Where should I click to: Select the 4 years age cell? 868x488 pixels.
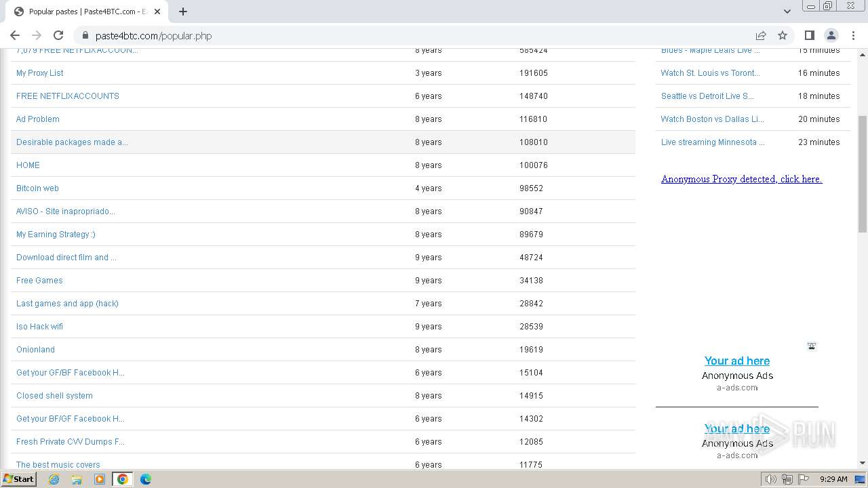tap(429, 188)
